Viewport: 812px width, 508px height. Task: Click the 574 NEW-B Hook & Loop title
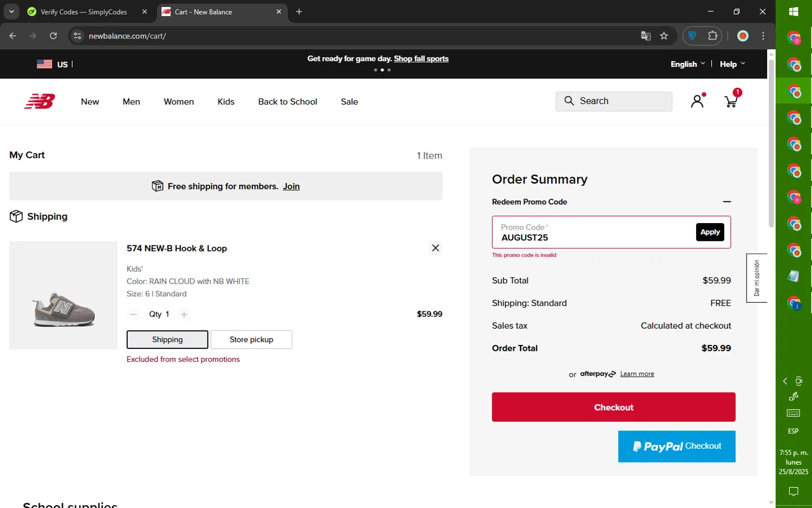[x=176, y=248]
